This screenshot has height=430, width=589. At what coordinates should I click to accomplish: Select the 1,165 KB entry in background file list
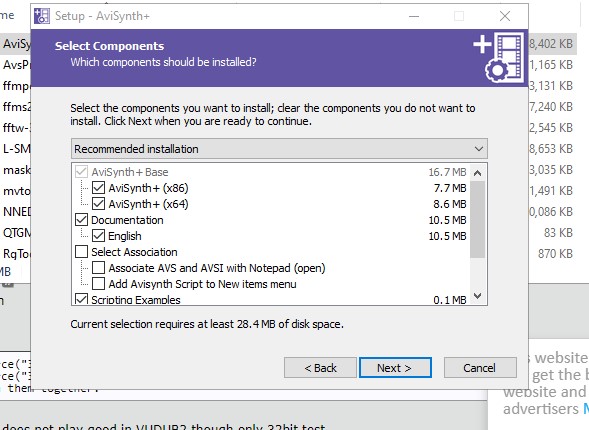point(551,65)
